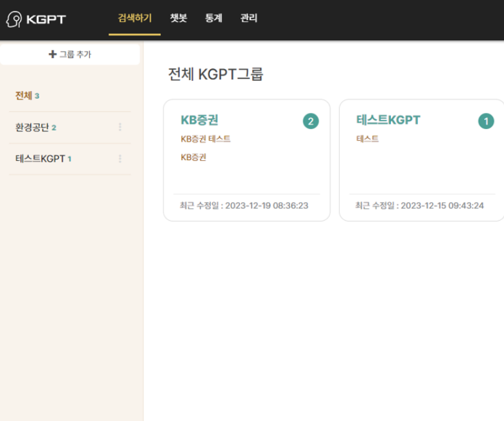Viewport: 504px width, 421px height.
Task: Click the KGPT logo text in header
Action: 46,19
